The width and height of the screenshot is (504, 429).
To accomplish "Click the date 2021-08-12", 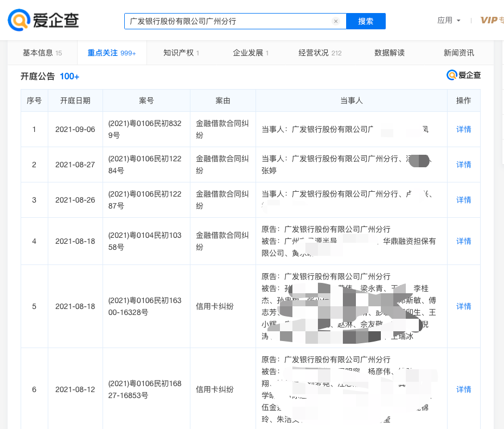I will [x=75, y=389].
